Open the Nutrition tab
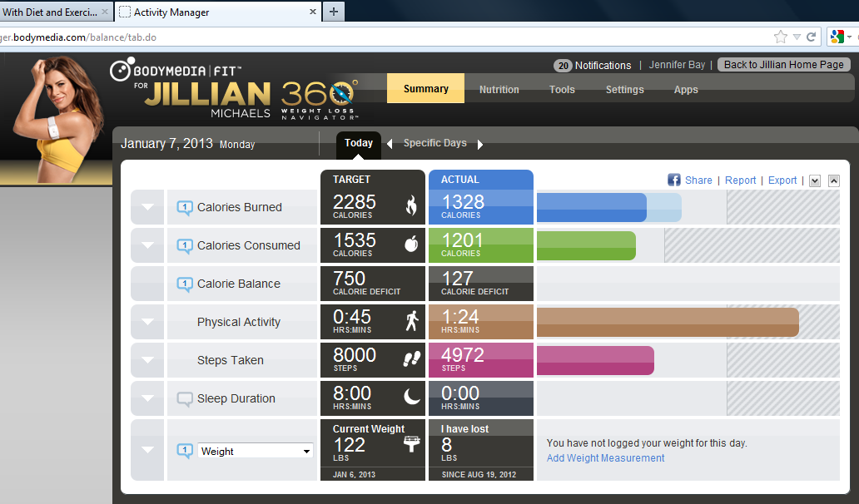The width and height of the screenshot is (859, 504). coord(499,90)
